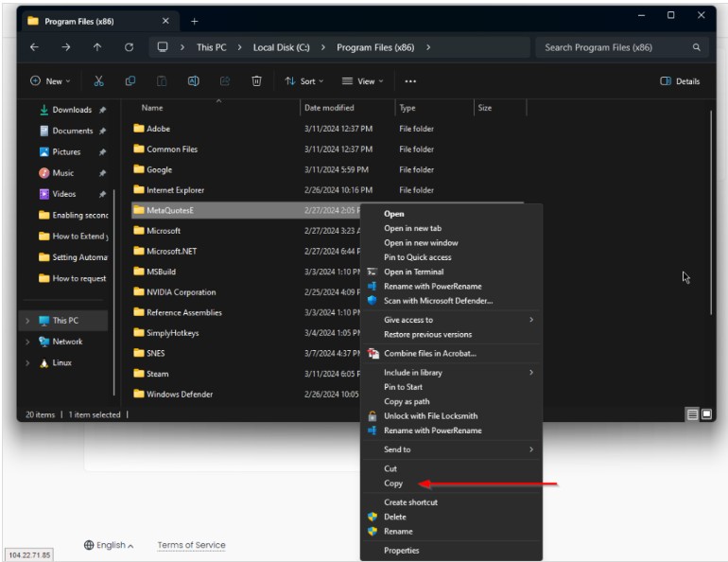Expand the This PC tree node
728x562 pixels.
[27, 321]
